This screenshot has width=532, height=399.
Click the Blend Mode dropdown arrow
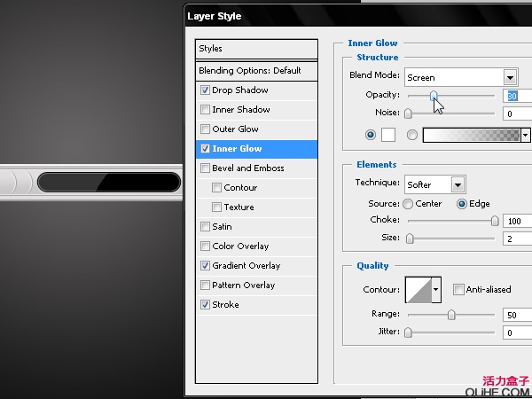tap(510, 78)
